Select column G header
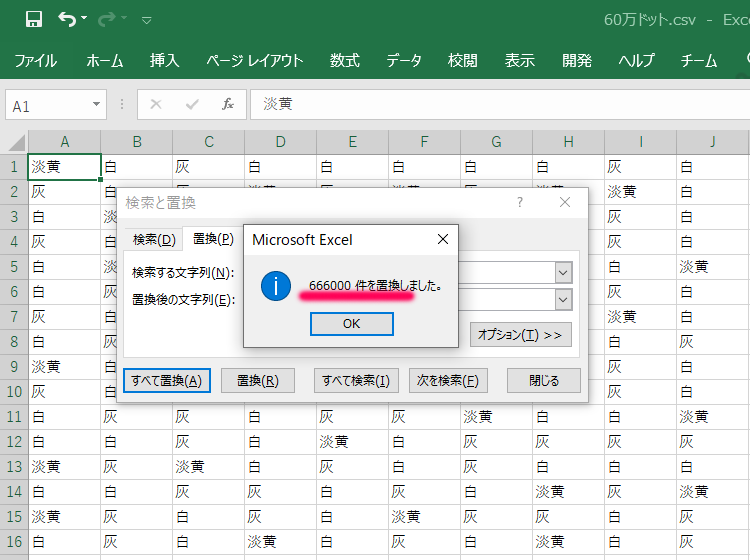This screenshot has height=560, width=750. [x=496, y=142]
